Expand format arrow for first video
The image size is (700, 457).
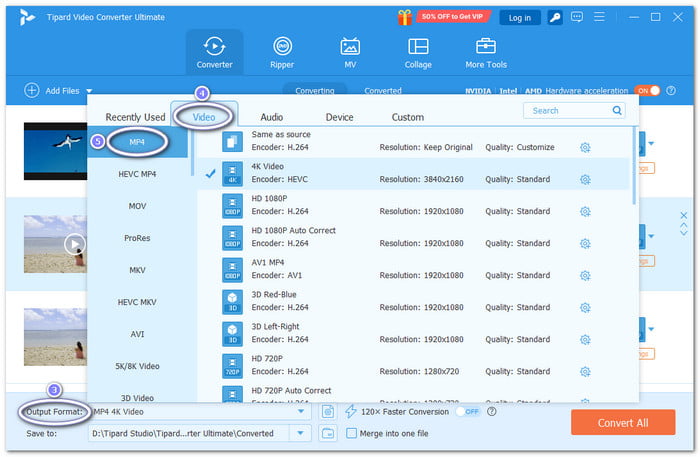point(651,144)
